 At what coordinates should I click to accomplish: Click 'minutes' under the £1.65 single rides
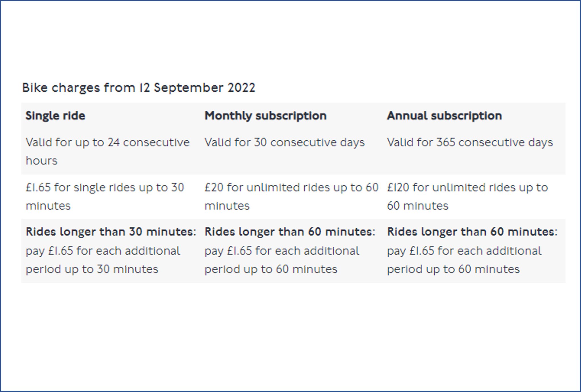pyautogui.click(x=48, y=206)
